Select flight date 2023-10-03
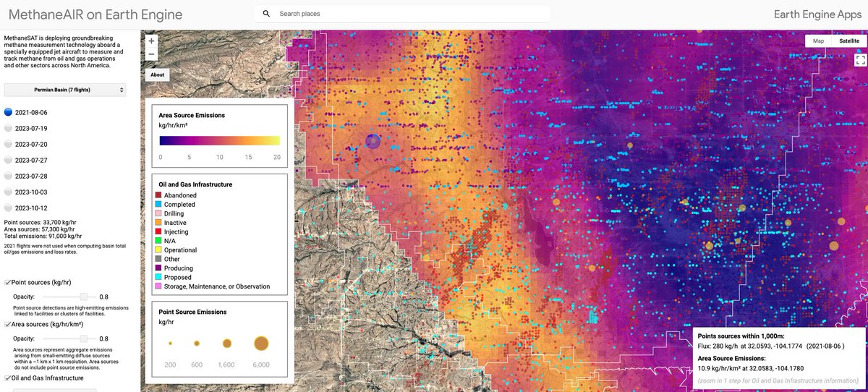868x392 pixels. [x=9, y=192]
